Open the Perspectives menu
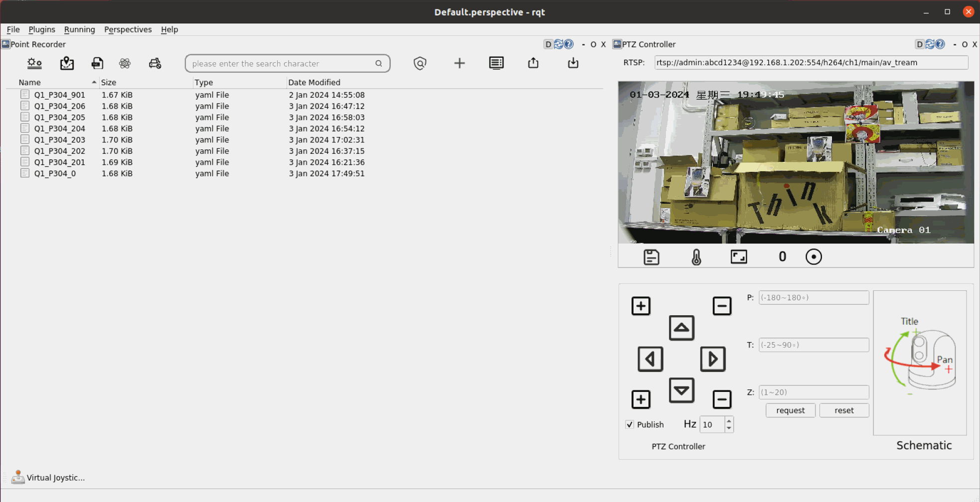Image resolution: width=980 pixels, height=502 pixels. (128, 29)
